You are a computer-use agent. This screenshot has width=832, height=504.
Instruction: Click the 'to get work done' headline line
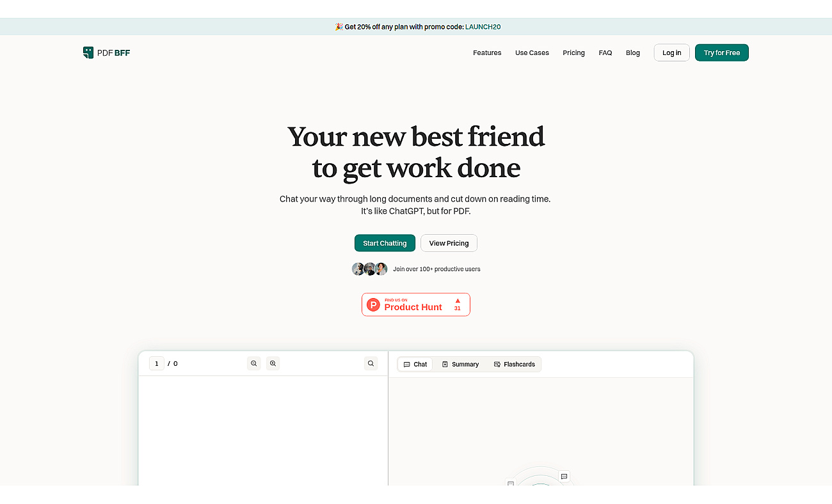[x=416, y=168]
